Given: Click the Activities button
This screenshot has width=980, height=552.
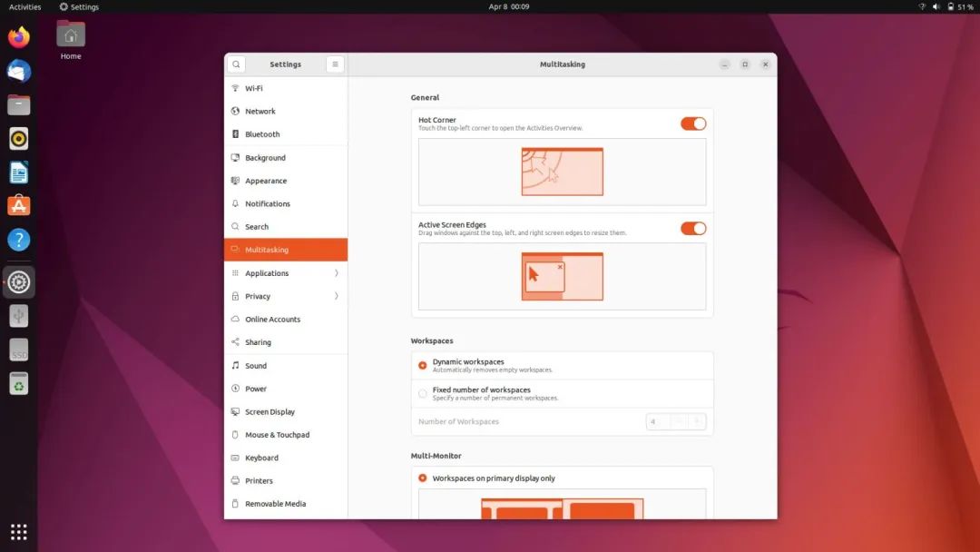Looking at the screenshot, I should point(25,7).
